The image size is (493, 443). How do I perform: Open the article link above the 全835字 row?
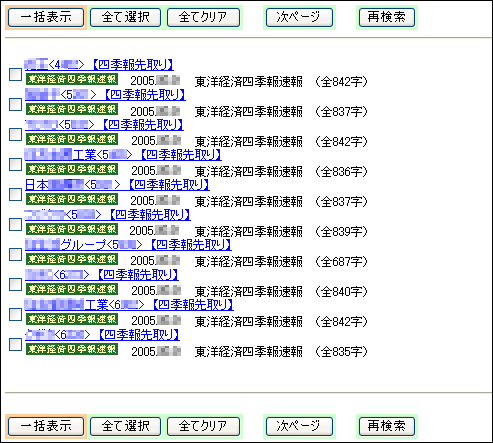(x=102, y=335)
